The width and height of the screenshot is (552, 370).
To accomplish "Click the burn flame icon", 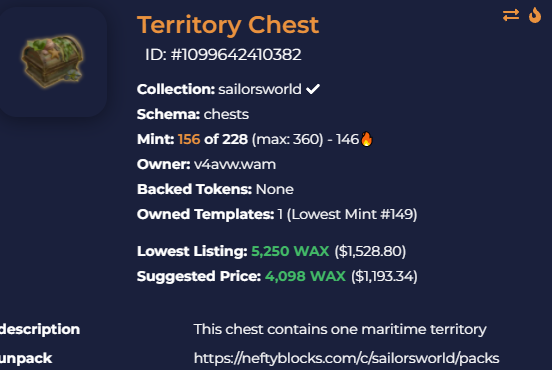I will [535, 15].
